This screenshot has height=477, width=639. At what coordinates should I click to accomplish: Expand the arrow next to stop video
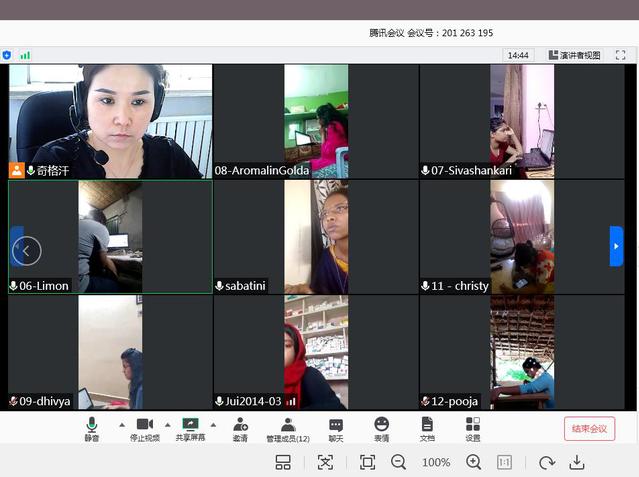tap(166, 424)
